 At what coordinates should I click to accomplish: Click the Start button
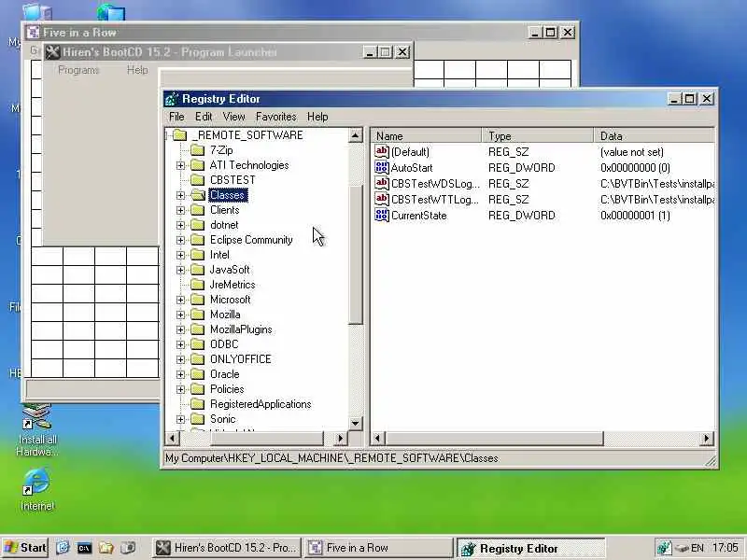(x=25, y=548)
